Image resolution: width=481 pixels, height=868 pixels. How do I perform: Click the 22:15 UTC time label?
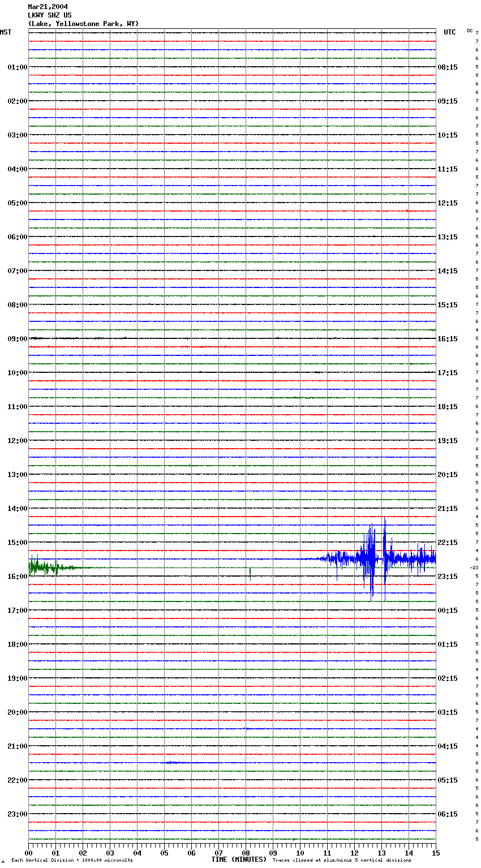click(x=448, y=543)
